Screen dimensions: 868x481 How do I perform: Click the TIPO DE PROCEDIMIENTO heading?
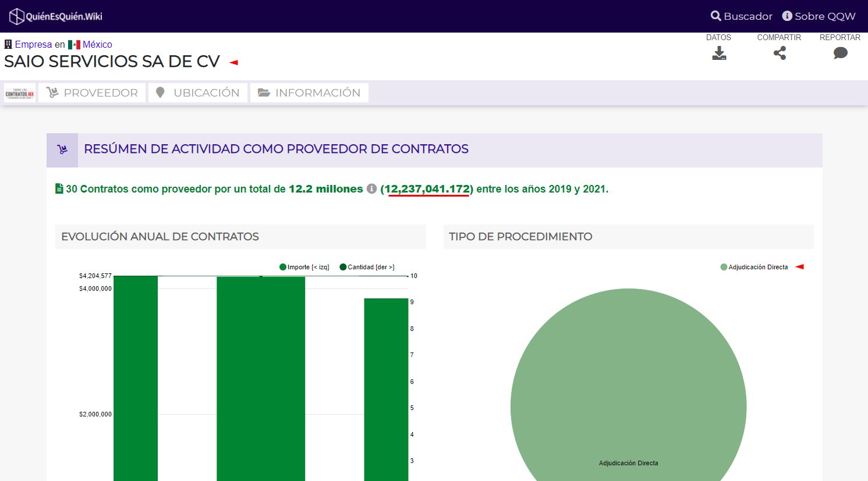click(520, 237)
